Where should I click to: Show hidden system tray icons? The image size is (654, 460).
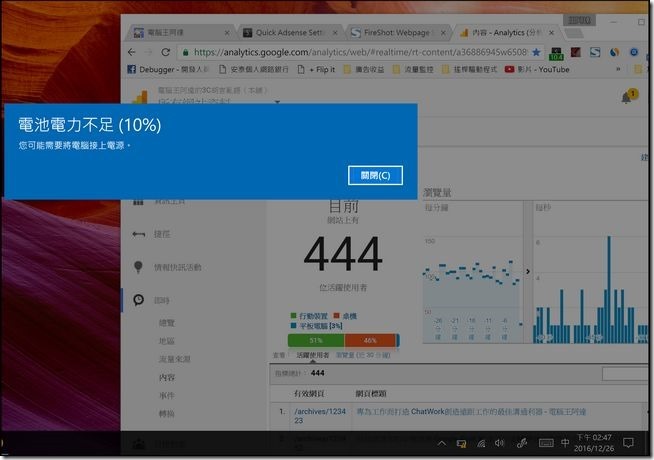(442, 443)
